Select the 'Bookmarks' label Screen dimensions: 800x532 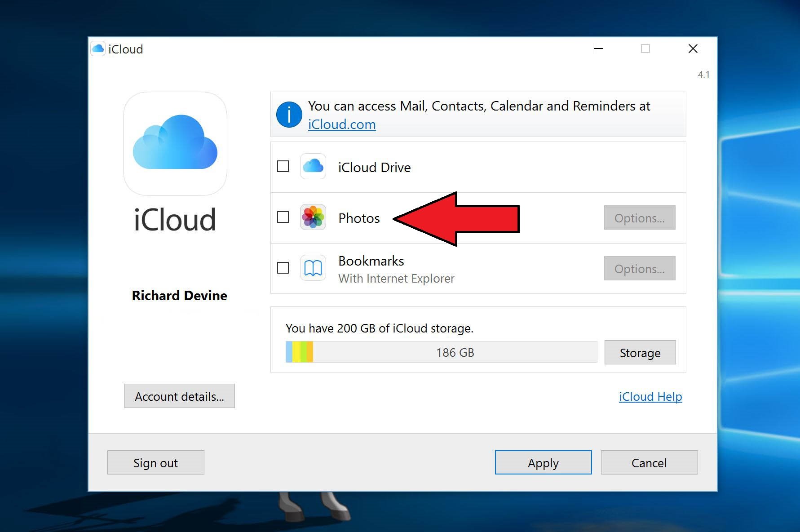pyautogui.click(x=371, y=261)
